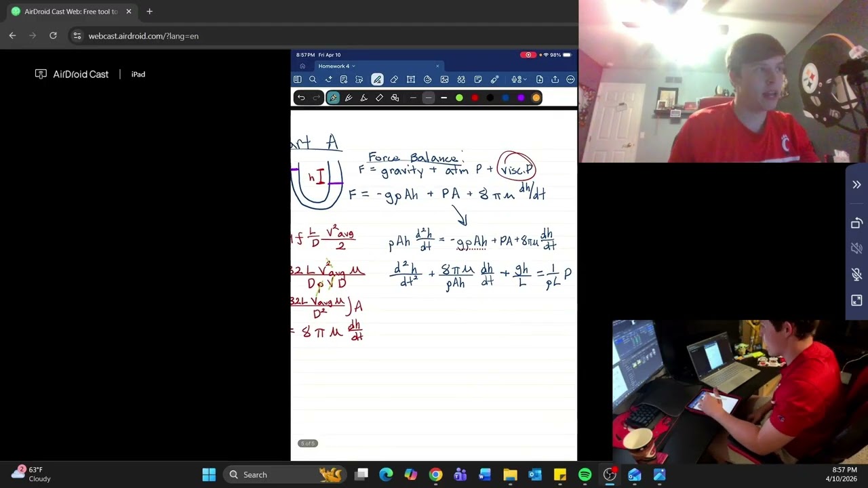The height and width of the screenshot is (488, 868).
Task: Toggle the muted microphone in AirDroid panel
Action: coord(856,274)
